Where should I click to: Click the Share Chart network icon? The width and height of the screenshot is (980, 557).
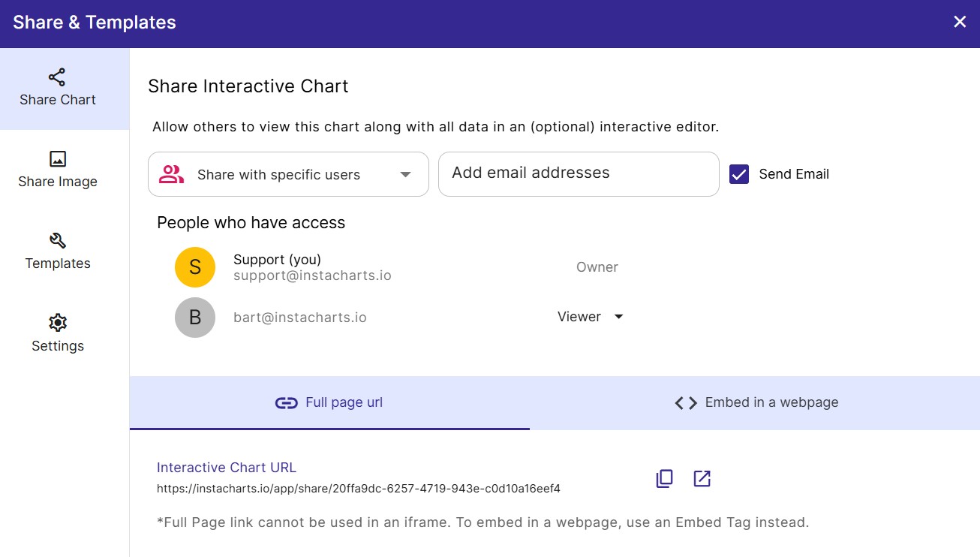(57, 77)
